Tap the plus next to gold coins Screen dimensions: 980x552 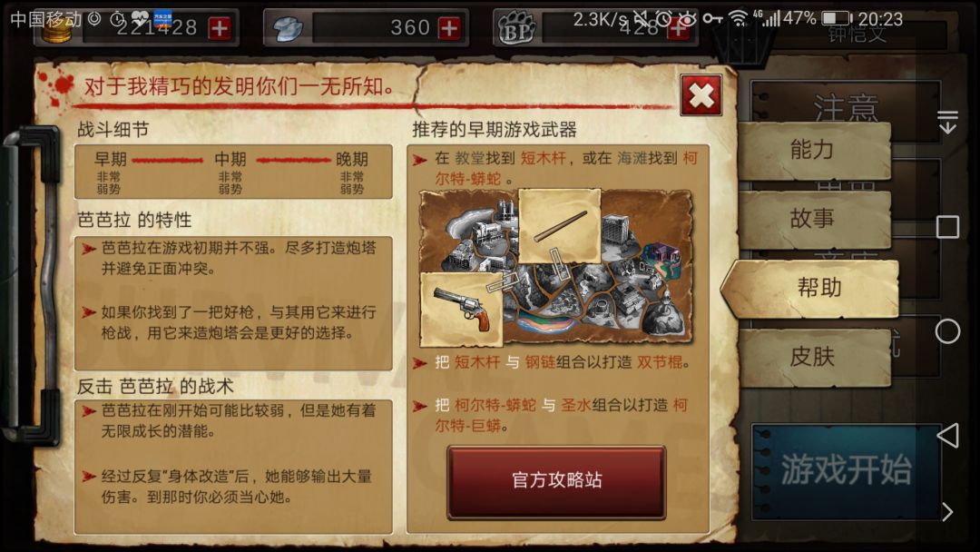coord(220,28)
